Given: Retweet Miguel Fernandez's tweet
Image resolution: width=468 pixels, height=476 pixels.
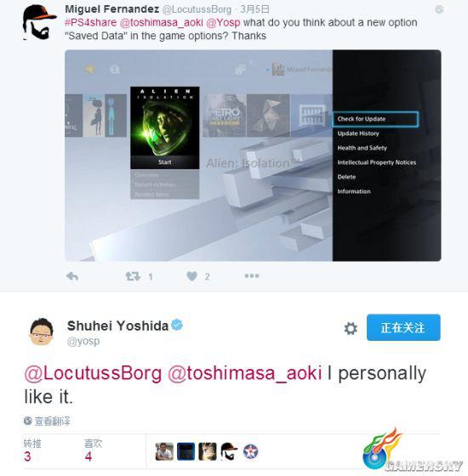Looking at the screenshot, I should (133, 276).
